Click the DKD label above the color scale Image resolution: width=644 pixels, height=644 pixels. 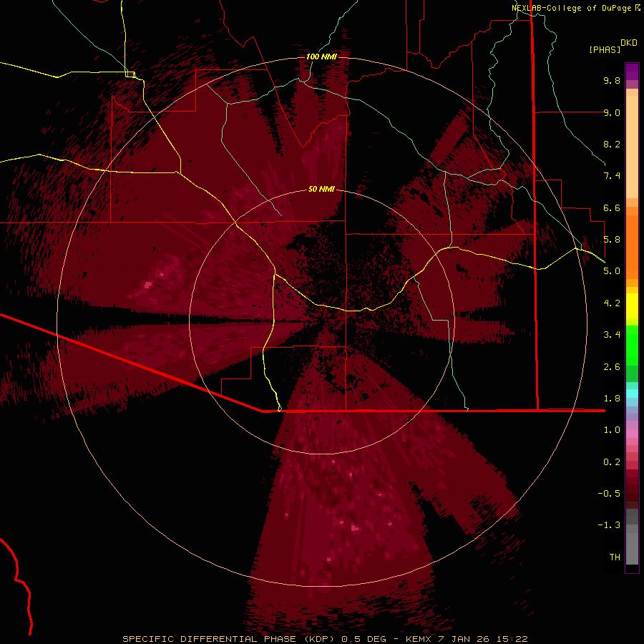coord(629,43)
